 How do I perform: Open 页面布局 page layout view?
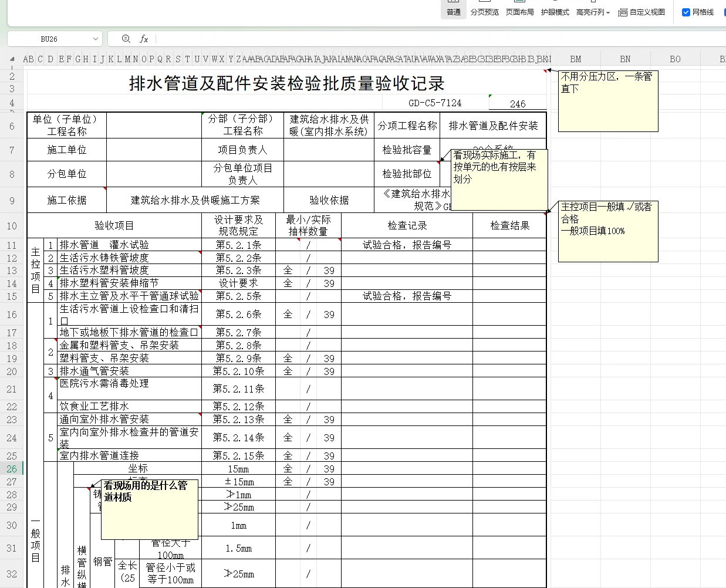coord(520,12)
